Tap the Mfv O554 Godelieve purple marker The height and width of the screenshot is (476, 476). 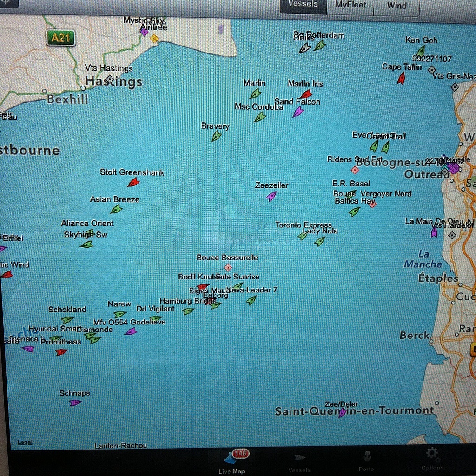pos(131,331)
